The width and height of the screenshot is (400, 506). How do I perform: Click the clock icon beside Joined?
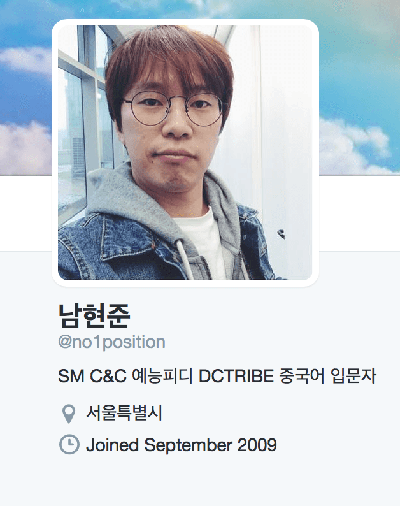69,444
